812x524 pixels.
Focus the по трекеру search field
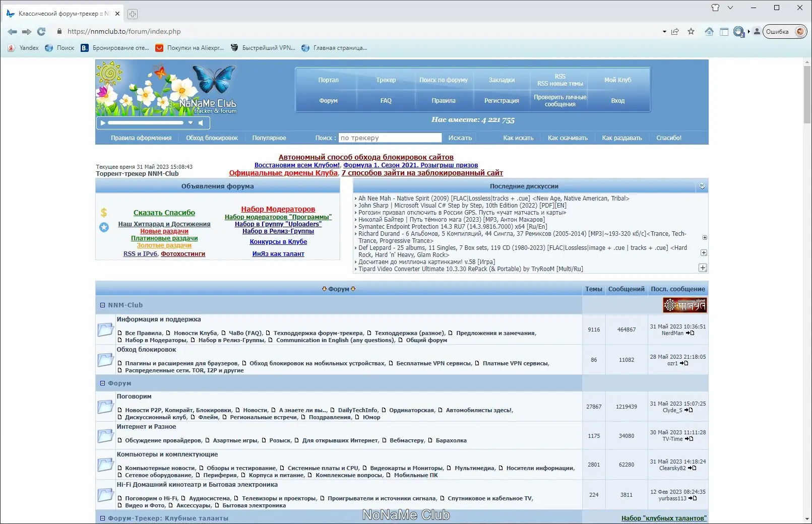click(x=391, y=138)
